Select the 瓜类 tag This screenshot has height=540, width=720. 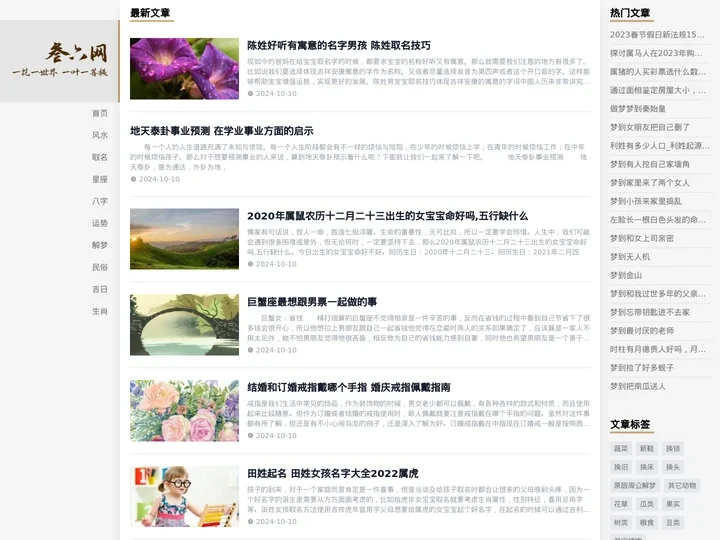[x=647, y=504]
